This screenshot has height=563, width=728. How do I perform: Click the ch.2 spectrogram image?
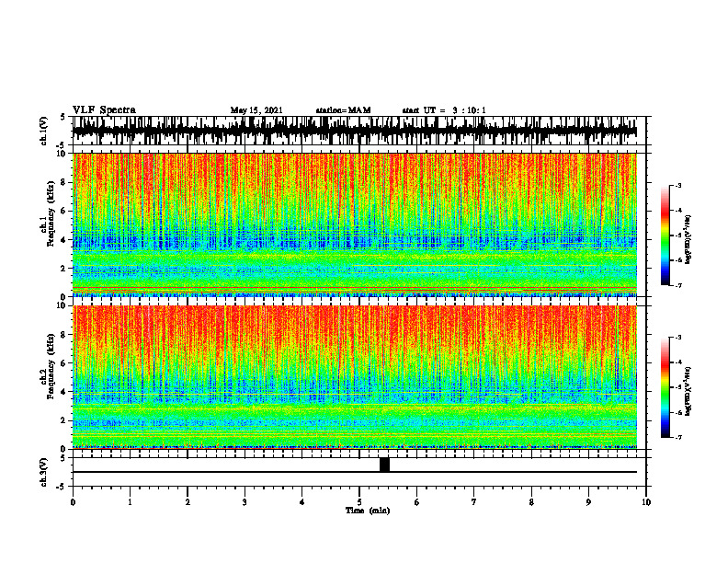[x=355, y=377]
